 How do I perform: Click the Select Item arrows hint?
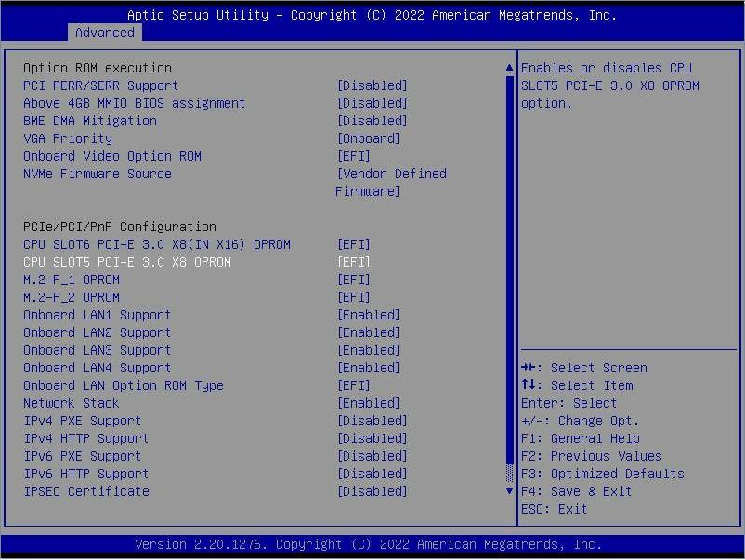[577, 385]
